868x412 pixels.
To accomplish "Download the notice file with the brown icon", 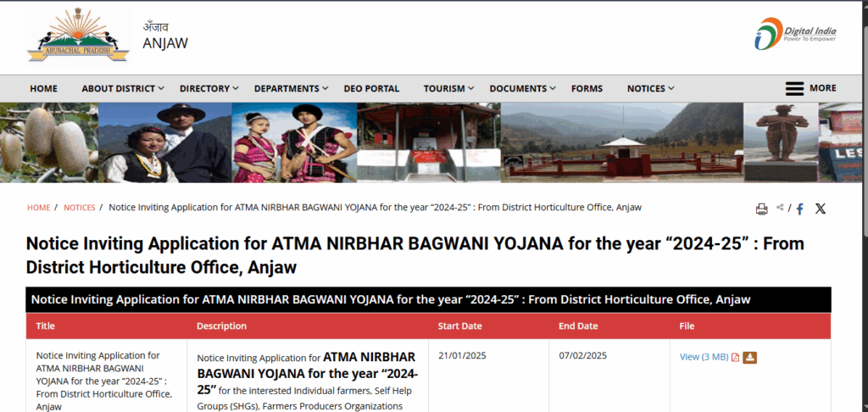I will pos(749,357).
